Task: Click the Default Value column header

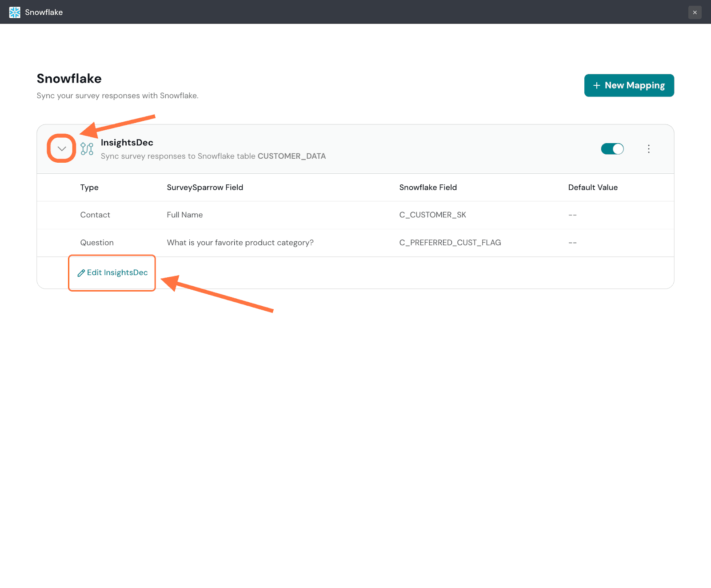Action: point(592,188)
